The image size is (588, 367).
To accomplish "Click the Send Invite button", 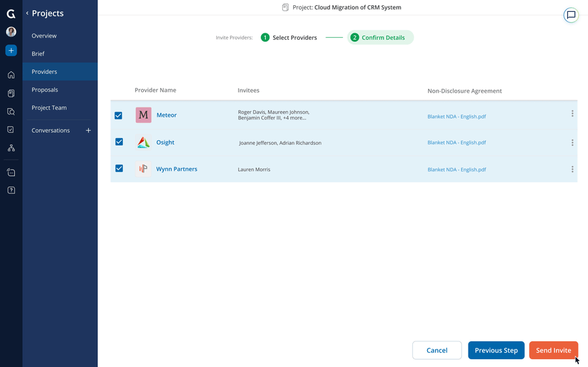I will tap(553, 350).
